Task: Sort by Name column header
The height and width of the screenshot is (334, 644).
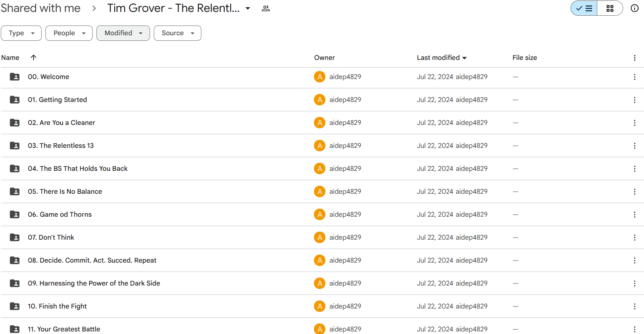Action: [10, 58]
